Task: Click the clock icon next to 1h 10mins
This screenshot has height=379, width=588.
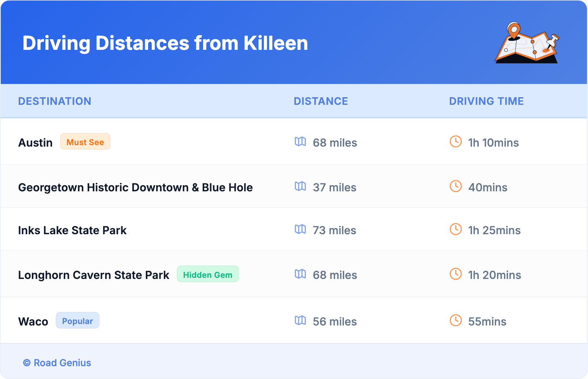Action: 456,141
